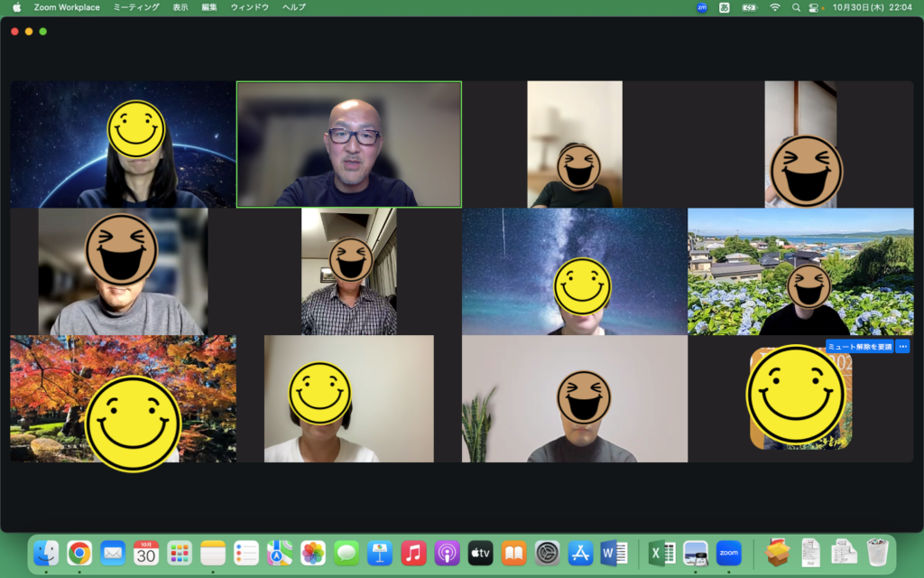The width and height of the screenshot is (924, 578).
Task: Click the Spotlight search magnifier icon
Action: coord(796,7)
